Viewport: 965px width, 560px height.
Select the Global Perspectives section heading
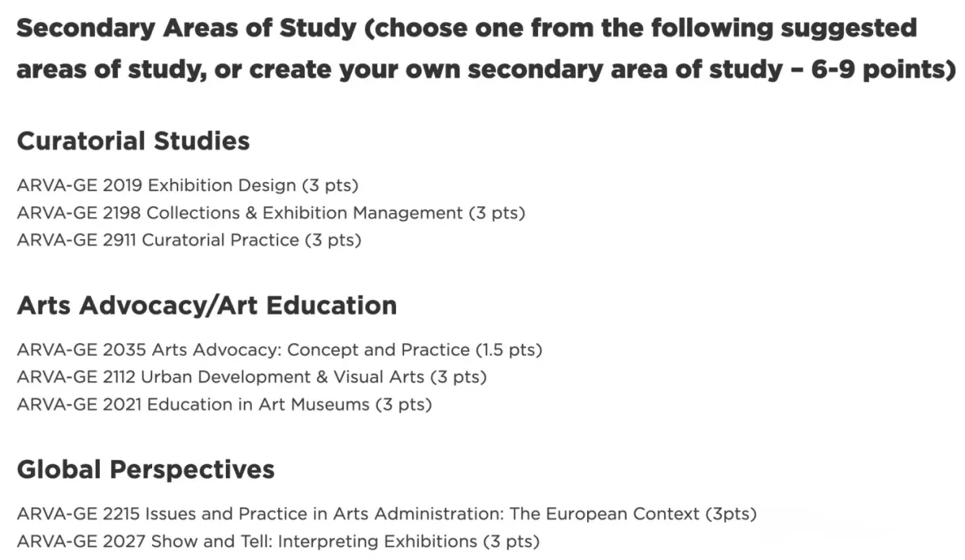146,470
